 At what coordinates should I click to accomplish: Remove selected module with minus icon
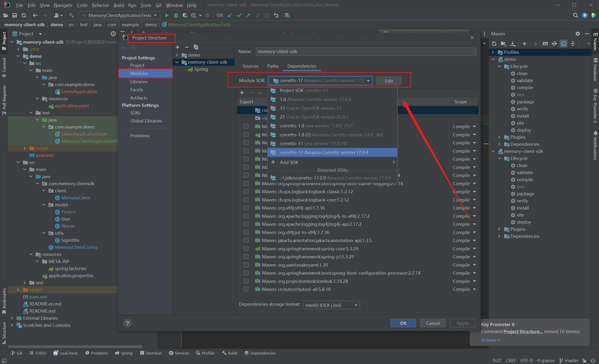pos(186,47)
